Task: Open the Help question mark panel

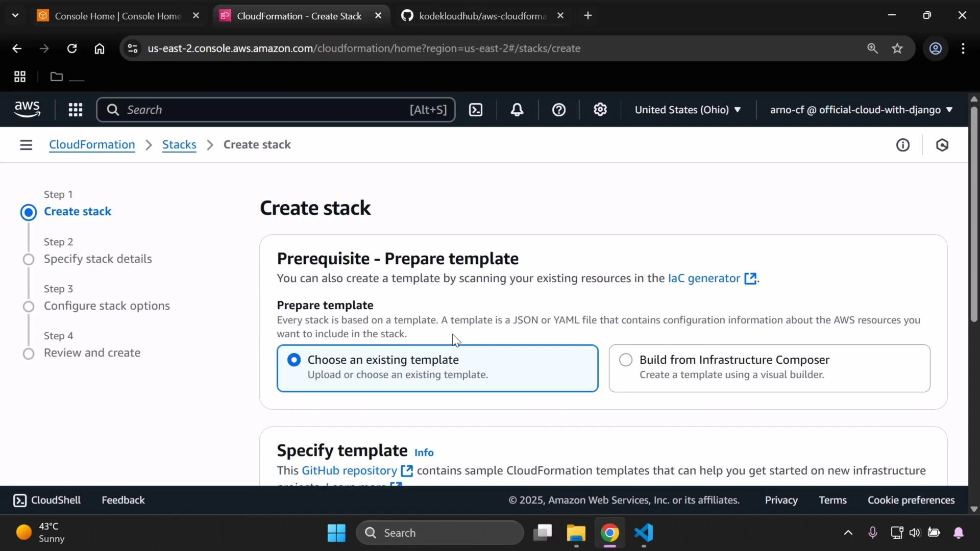Action: 559,109
